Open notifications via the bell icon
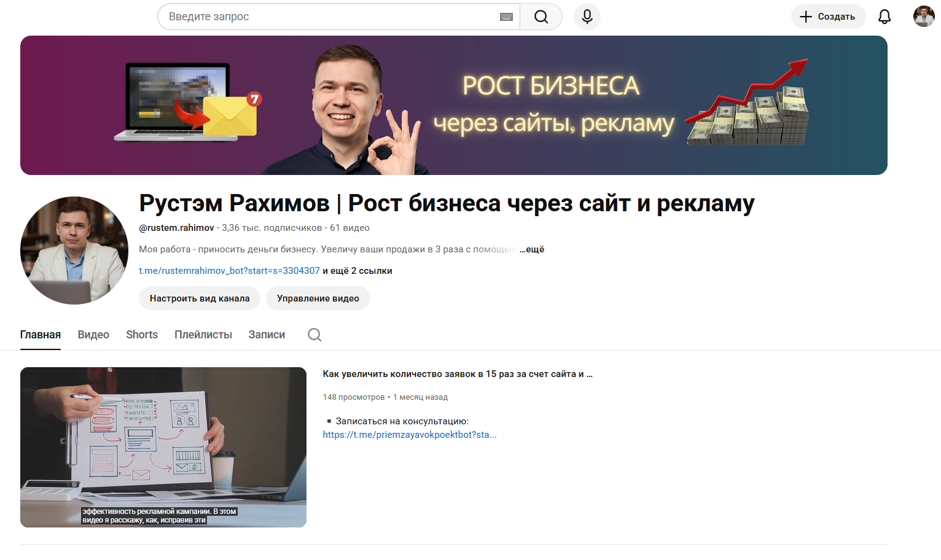The image size is (941, 560). point(884,17)
